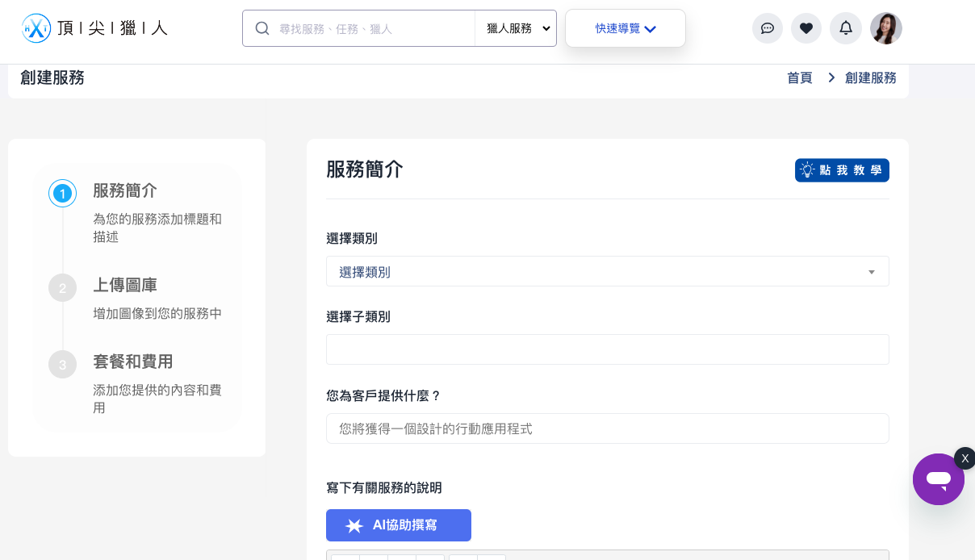The height and width of the screenshot is (560, 975).
Task: Go to 首頁 breadcrumb link
Action: click(x=800, y=78)
